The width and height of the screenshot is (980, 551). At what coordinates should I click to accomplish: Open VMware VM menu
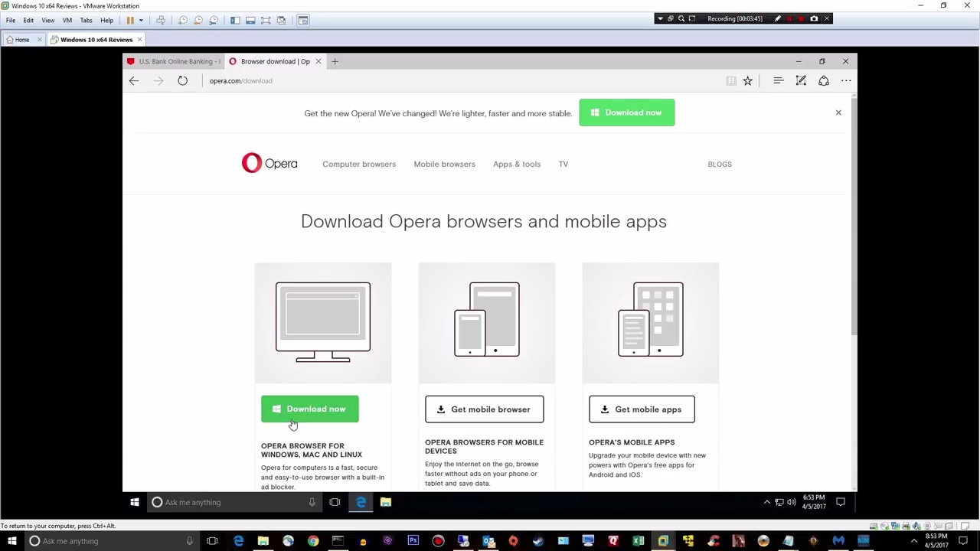[x=67, y=20]
